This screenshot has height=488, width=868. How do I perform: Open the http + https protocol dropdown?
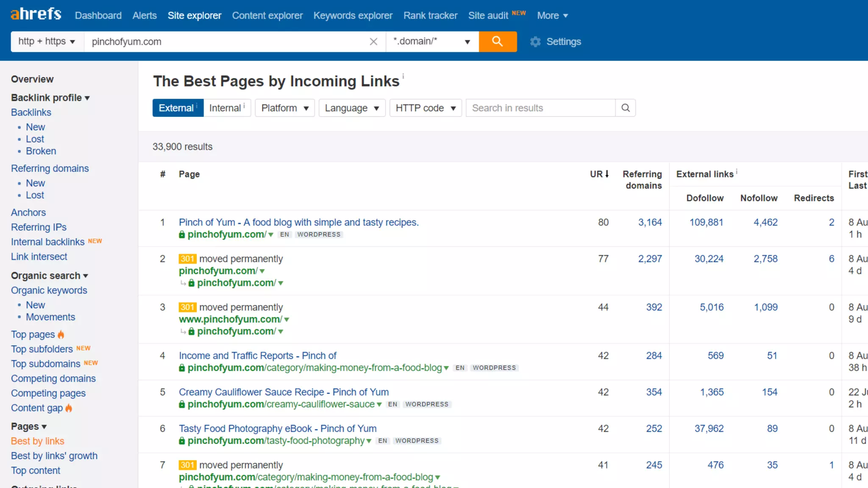[x=47, y=42]
